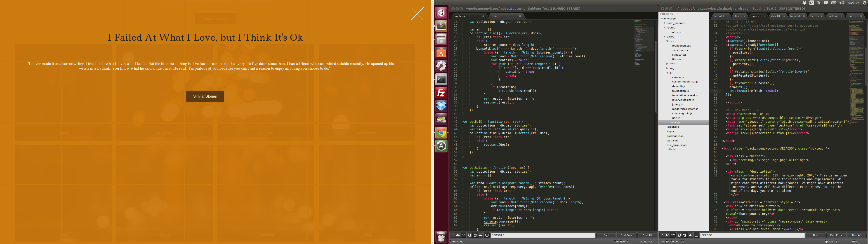Click the Similar Stories button
Image resolution: width=868 pixels, height=244 pixels.
[x=205, y=96]
